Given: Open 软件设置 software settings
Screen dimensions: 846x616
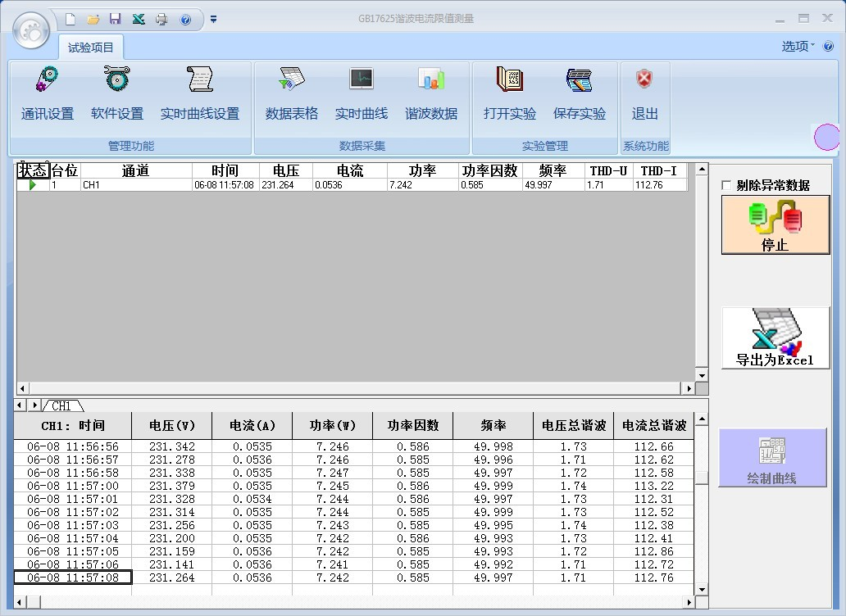Looking at the screenshot, I should pos(117,95).
